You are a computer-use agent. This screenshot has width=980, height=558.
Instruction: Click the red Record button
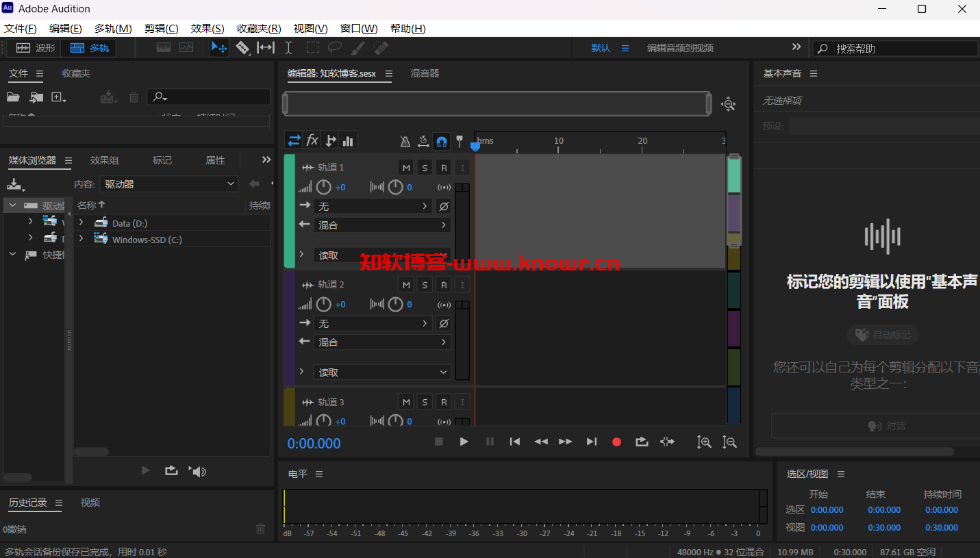click(616, 442)
